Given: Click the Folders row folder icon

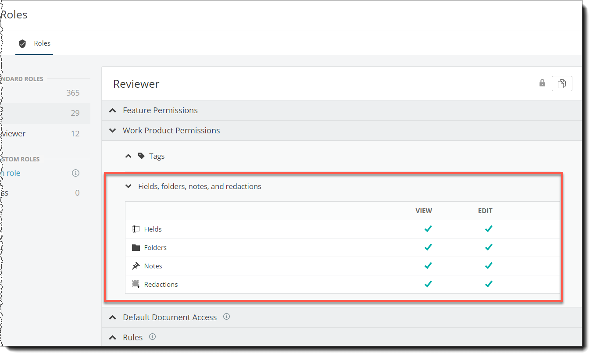Looking at the screenshot, I should point(136,248).
